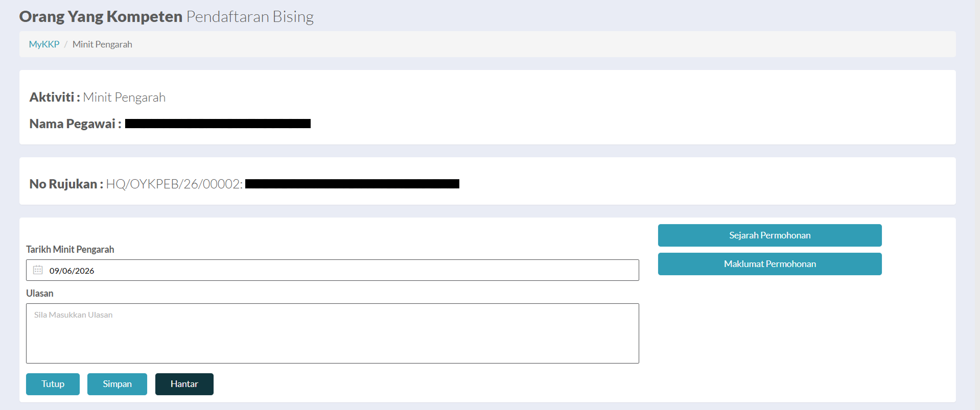Image resolution: width=980 pixels, height=410 pixels.
Task: Open the calendar icon in the date field
Action: tap(38, 270)
